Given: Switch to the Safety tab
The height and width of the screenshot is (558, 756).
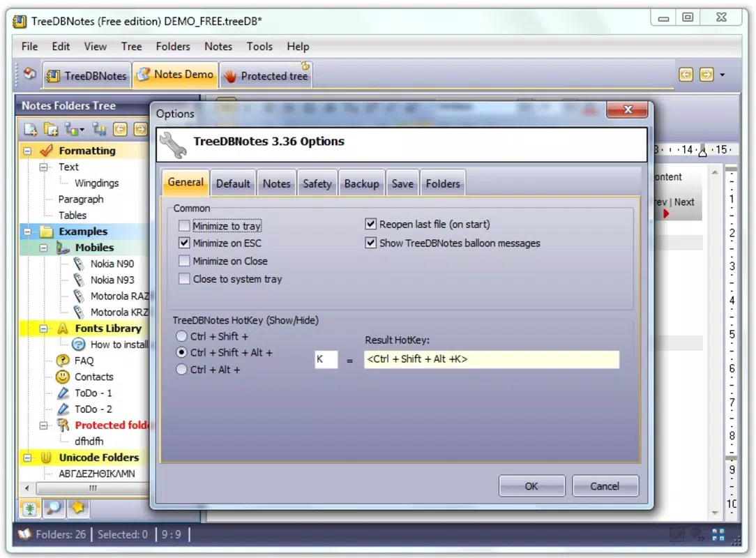Looking at the screenshot, I should (317, 183).
